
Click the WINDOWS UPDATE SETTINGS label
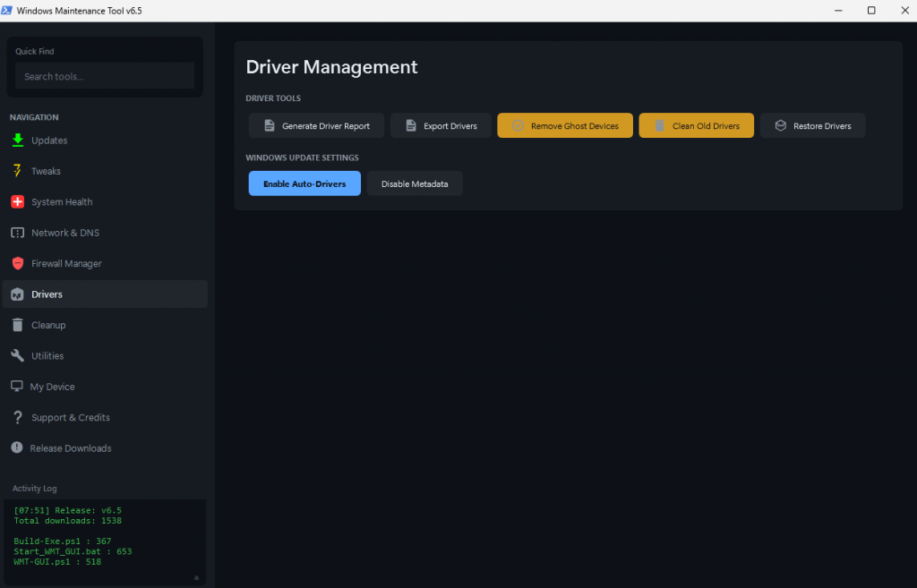[x=303, y=158]
